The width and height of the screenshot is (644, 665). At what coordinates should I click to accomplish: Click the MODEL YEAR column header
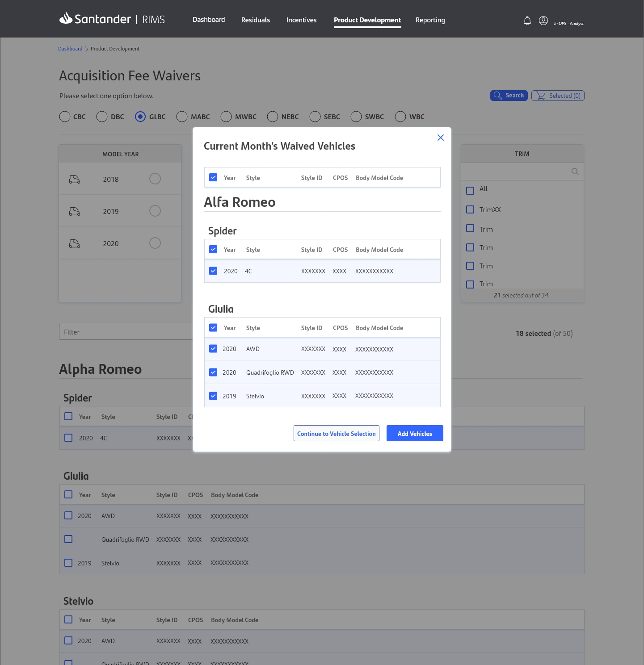click(x=121, y=154)
